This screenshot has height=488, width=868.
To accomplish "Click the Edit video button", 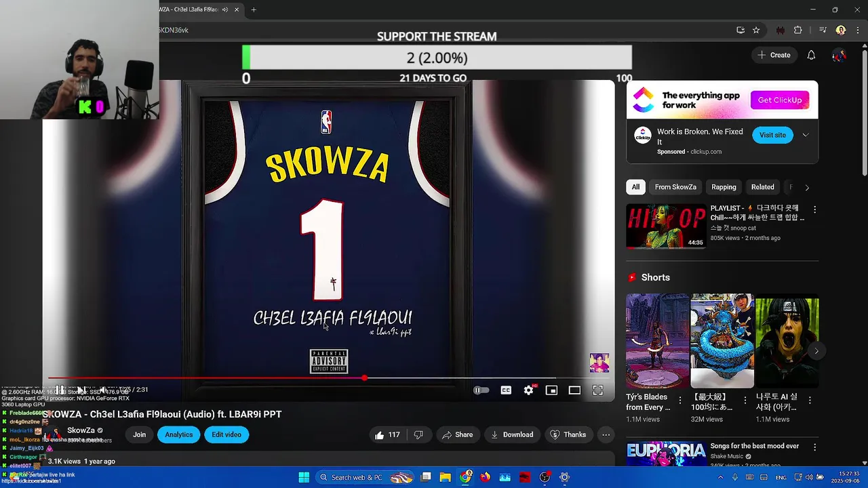I will pyautogui.click(x=226, y=434).
